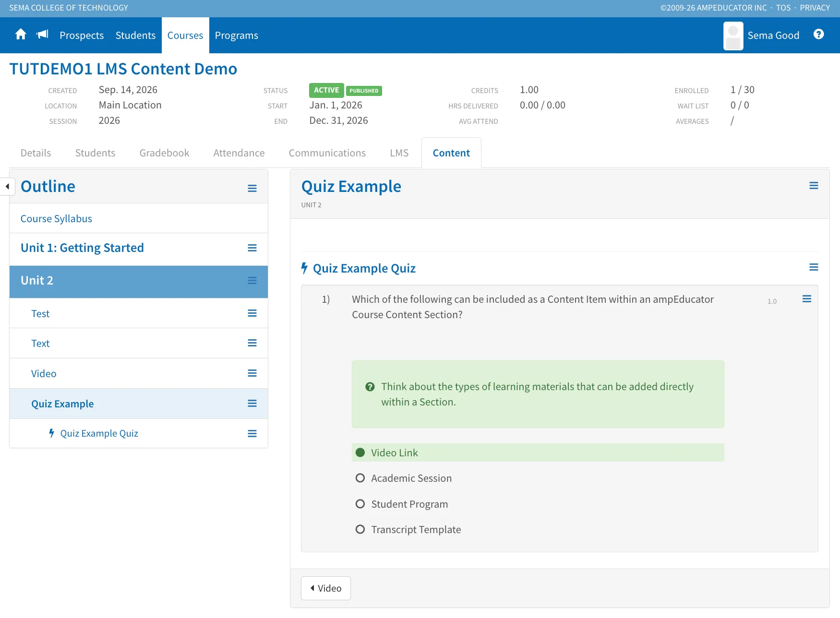Switch to the Students course tab
The image size is (840, 618).
coord(95,153)
